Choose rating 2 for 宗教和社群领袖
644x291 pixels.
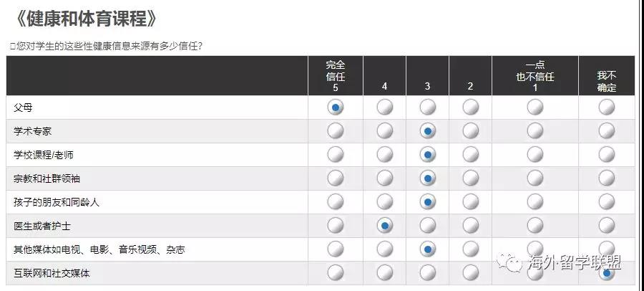pyautogui.click(x=470, y=178)
